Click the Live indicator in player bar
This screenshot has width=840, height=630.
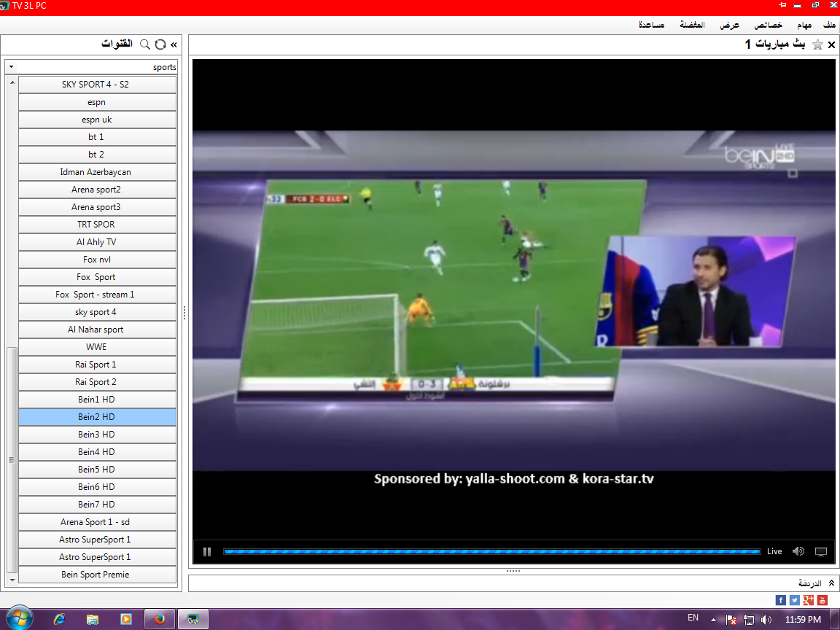[x=774, y=551]
